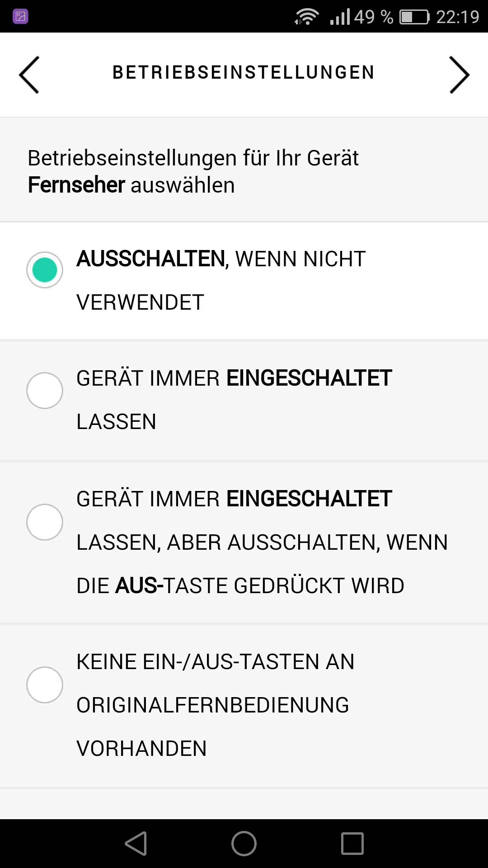The width and height of the screenshot is (488, 868).
Task: Tap the purple screenshot notification icon
Action: (x=20, y=17)
